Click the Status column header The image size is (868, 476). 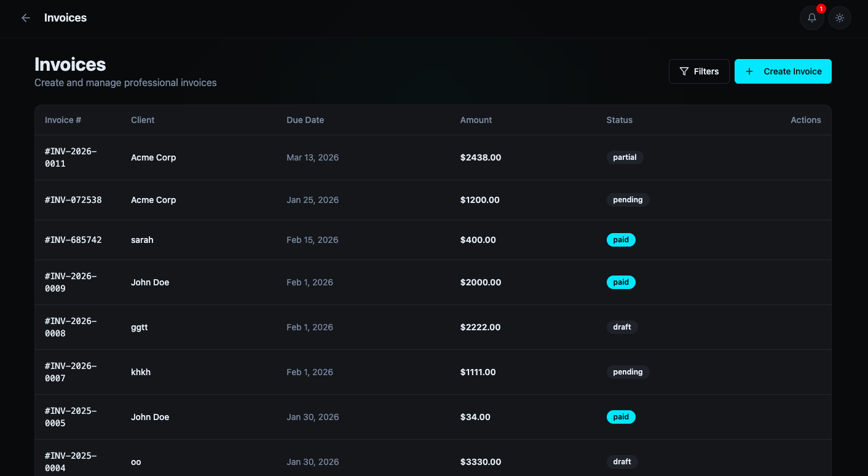point(619,120)
